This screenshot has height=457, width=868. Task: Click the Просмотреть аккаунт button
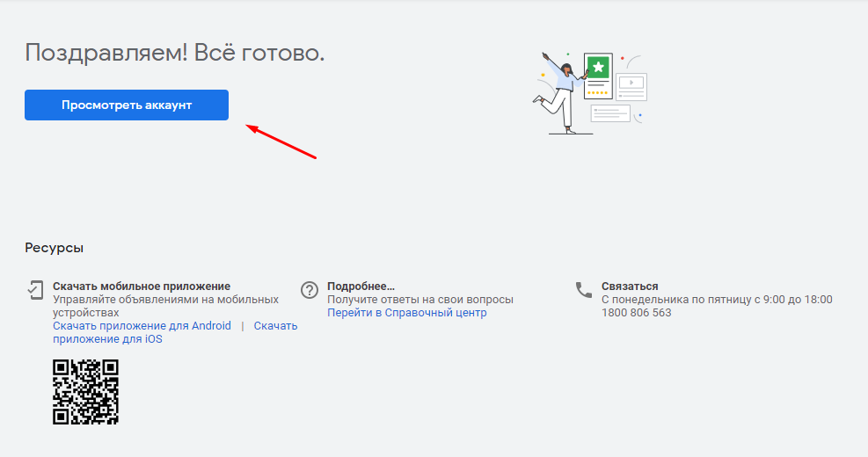coord(127,105)
